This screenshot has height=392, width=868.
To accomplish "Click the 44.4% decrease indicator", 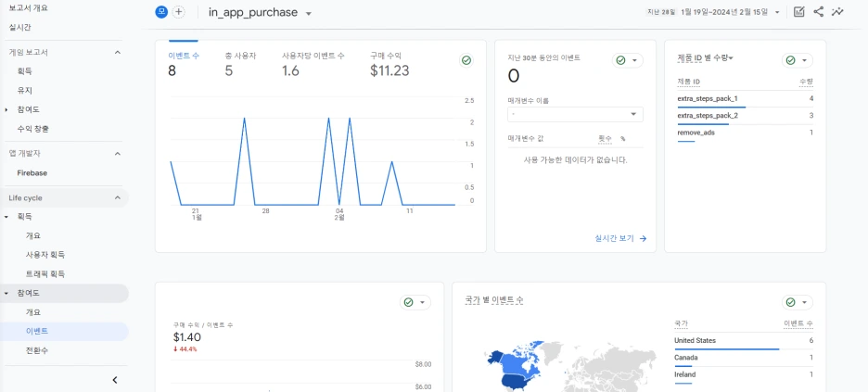I will click(185, 349).
